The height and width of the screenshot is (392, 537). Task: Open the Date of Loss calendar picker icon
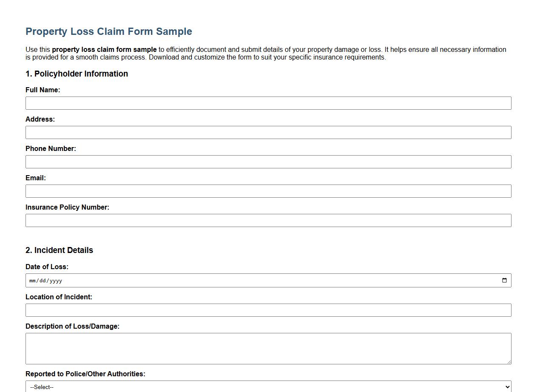point(504,280)
